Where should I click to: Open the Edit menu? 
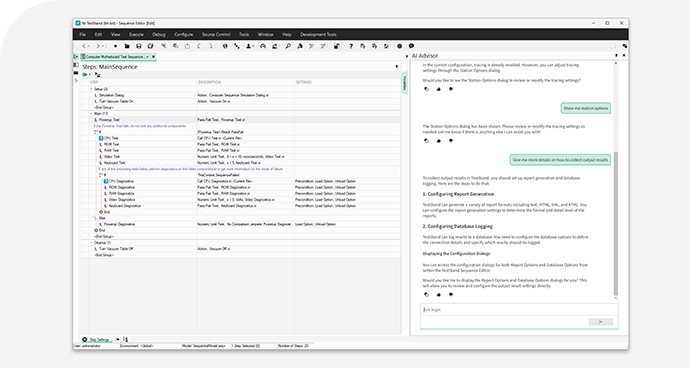pyautogui.click(x=98, y=34)
